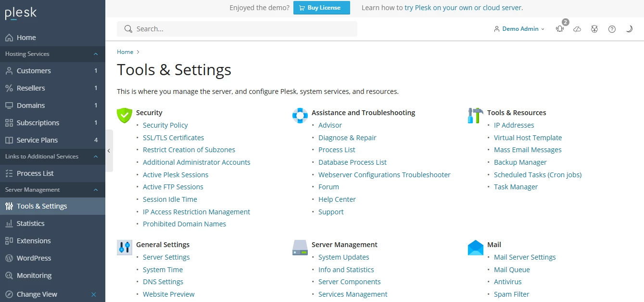Open the SSL/TLS Certificates link
Viewport: 644px width, 302px height.
tap(173, 138)
